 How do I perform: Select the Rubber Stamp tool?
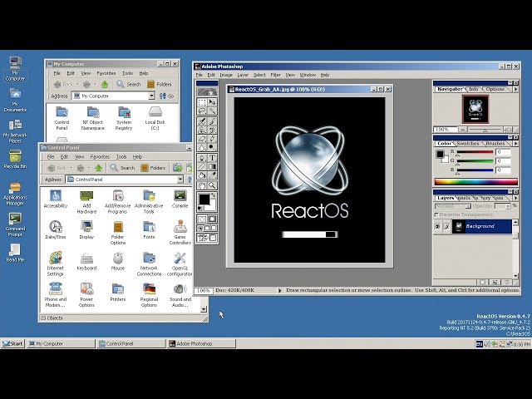pyautogui.click(x=202, y=130)
